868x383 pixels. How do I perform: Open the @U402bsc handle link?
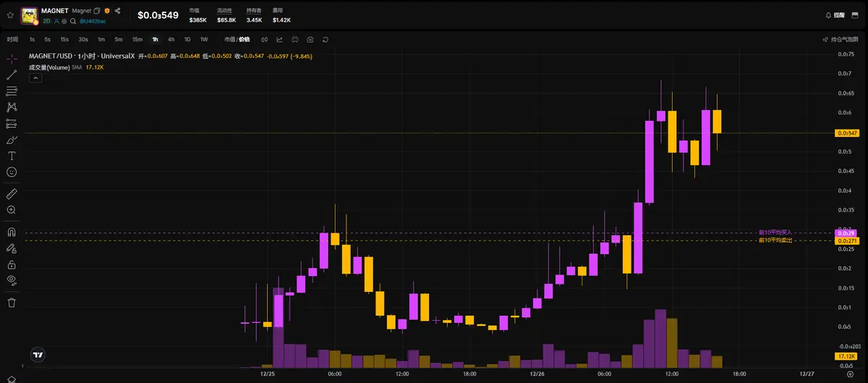[92, 22]
